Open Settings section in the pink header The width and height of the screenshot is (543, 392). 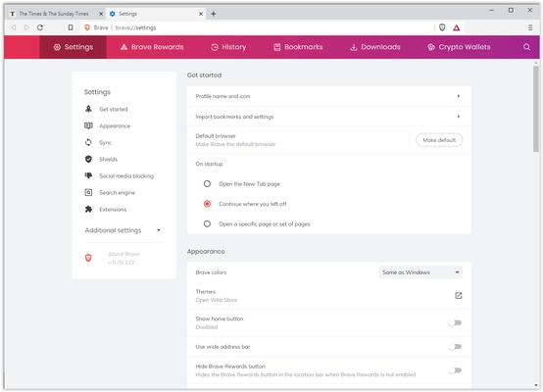point(74,47)
